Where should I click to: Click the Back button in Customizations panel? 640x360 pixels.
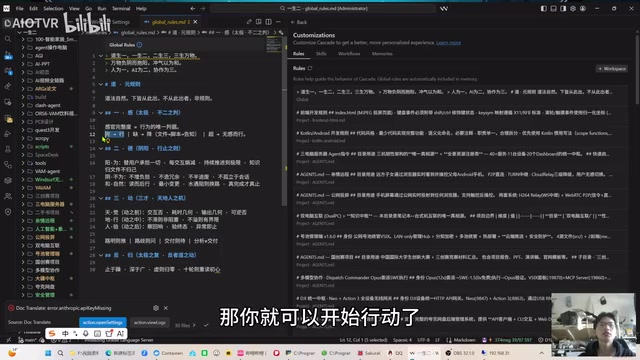tap(299, 22)
